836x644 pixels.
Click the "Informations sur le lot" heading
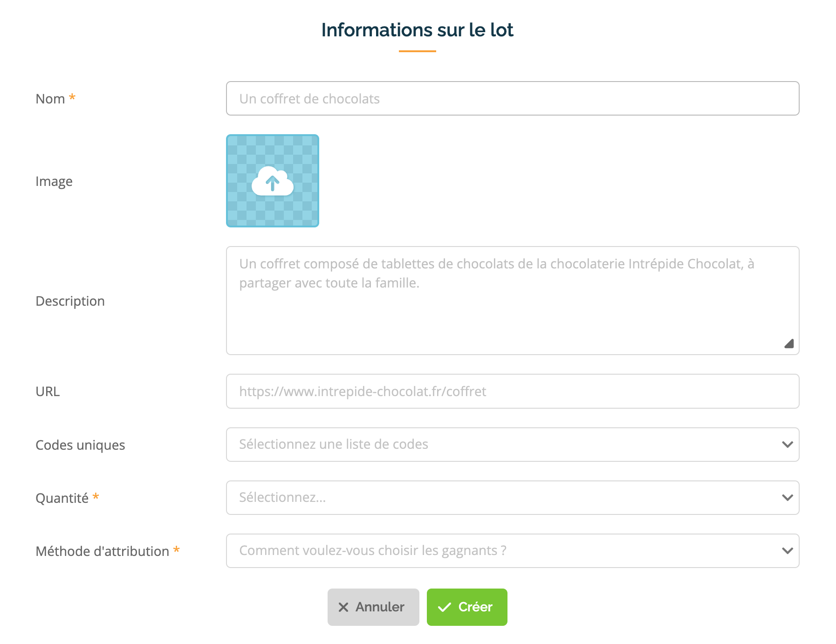coord(417,30)
